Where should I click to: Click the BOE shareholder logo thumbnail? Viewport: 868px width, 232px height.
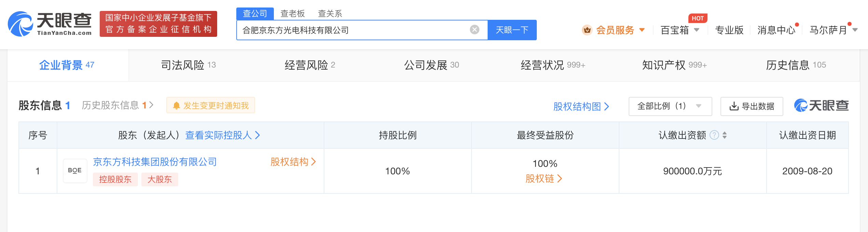75,171
